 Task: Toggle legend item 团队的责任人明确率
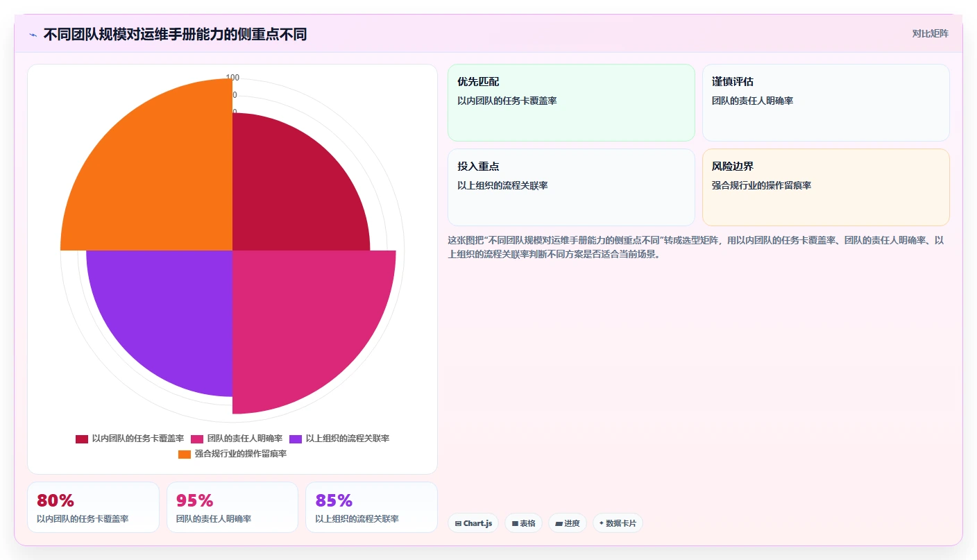click(237, 439)
